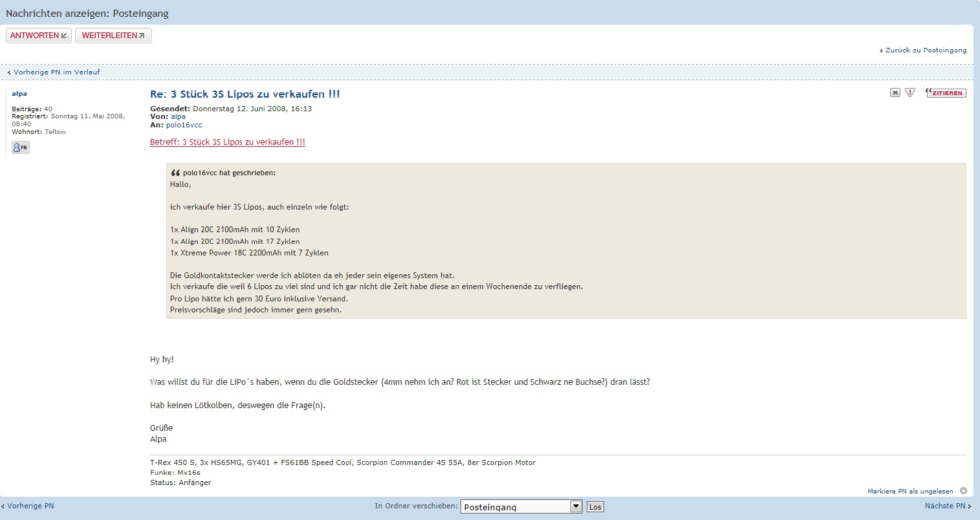Select the text 'Wohnort: Teltow'
Viewport: 980px width, 520px height.
click(39, 132)
